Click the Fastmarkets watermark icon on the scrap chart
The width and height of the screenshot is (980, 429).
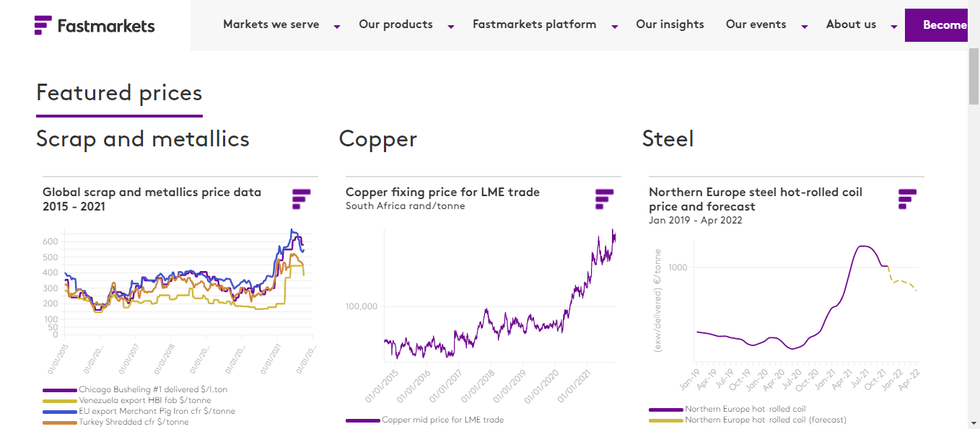tap(300, 198)
